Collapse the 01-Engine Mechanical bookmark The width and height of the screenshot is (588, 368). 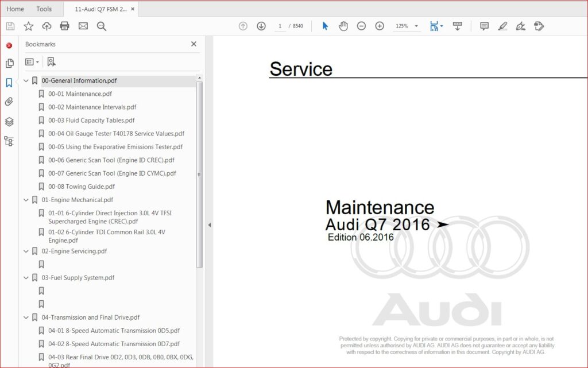(26, 200)
